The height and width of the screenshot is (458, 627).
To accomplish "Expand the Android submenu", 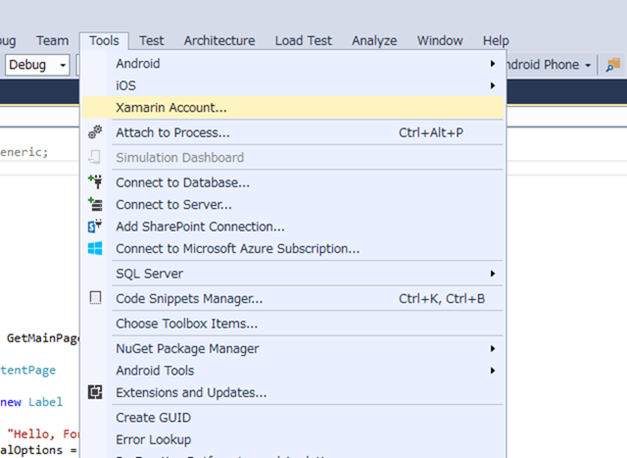I will 492,63.
